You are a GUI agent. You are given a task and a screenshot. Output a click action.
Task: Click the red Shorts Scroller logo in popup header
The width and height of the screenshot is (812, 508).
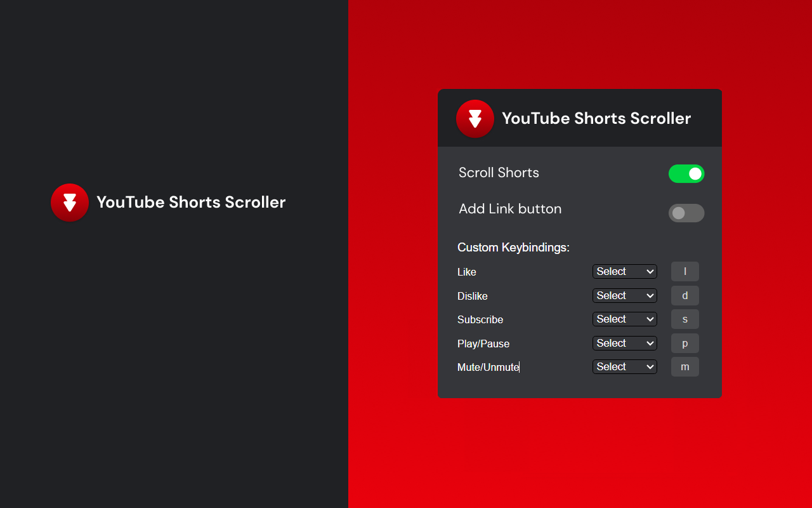475,119
